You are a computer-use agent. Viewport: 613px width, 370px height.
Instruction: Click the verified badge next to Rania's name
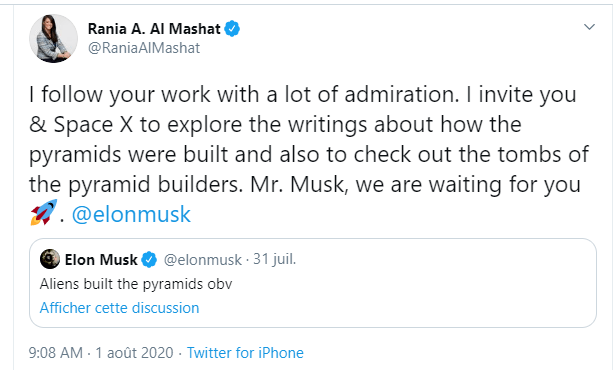[232, 29]
